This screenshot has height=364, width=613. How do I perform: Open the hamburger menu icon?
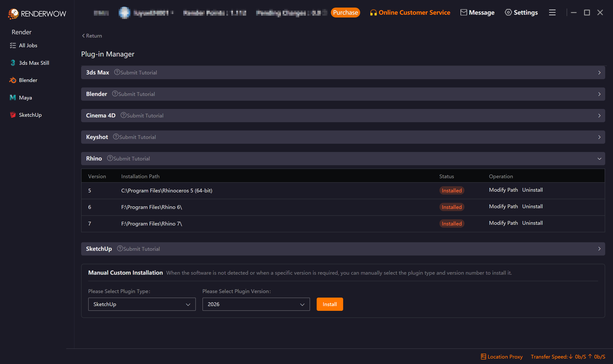(x=552, y=13)
